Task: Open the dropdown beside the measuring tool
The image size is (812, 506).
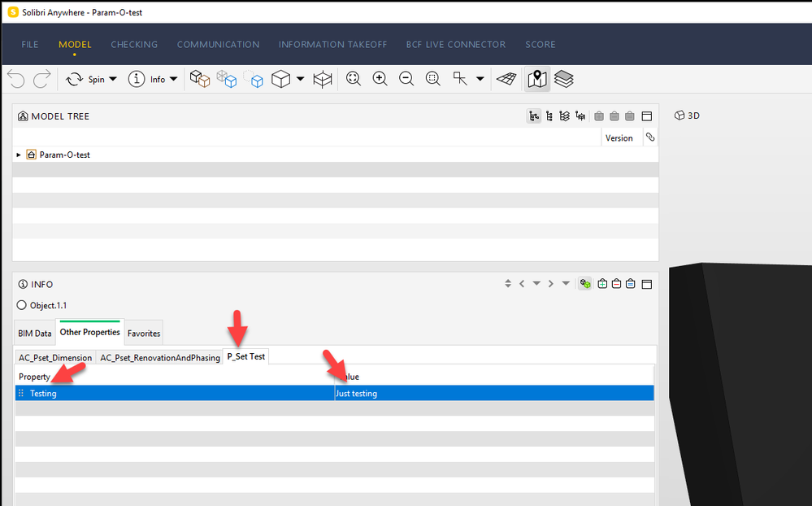Action: tap(480, 80)
